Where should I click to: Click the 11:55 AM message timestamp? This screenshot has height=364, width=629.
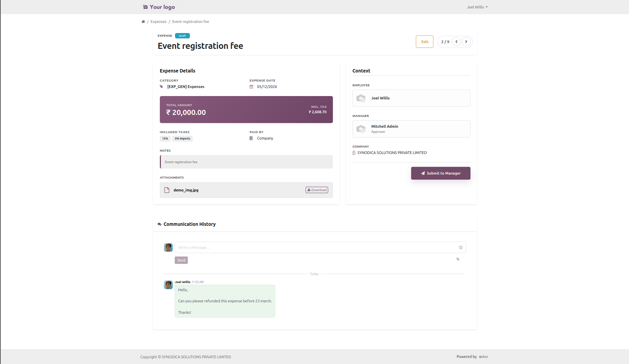198,282
